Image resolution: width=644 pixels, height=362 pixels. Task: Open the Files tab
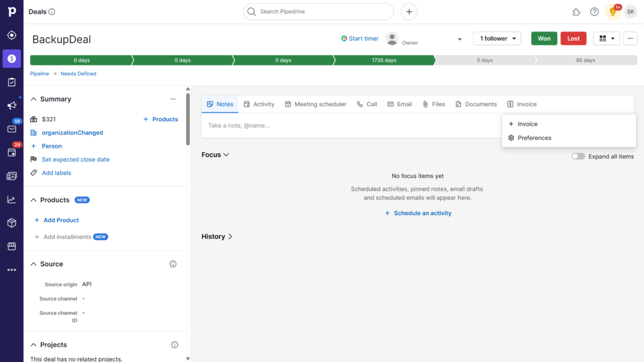(x=434, y=104)
